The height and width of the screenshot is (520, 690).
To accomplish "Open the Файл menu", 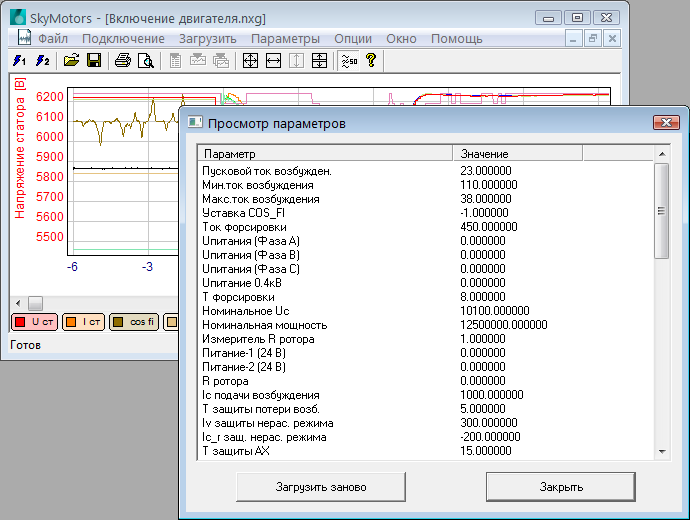I will 53,38.
